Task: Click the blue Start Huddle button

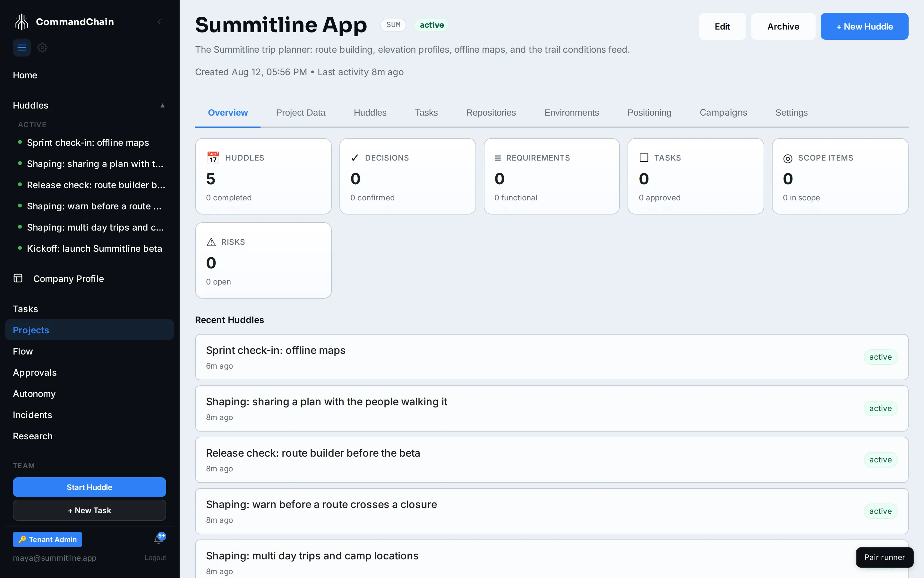Action: pyautogui.click(x=89, y=487)
